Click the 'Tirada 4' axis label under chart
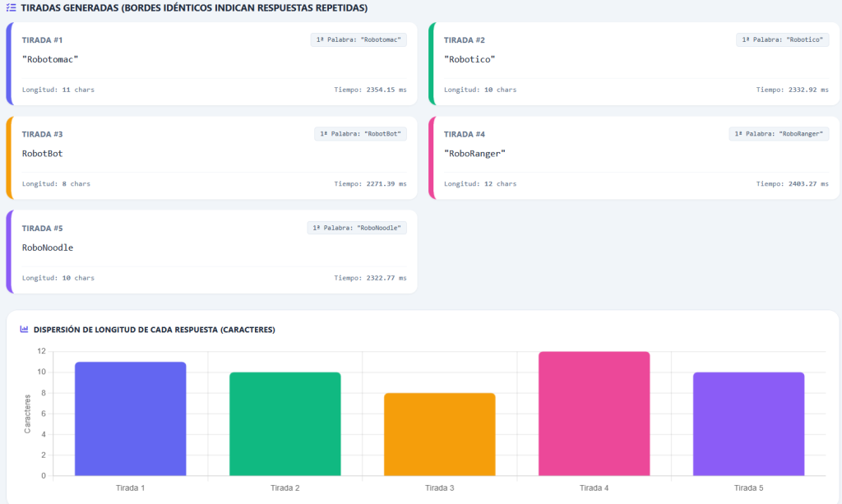Viewport: 842px width, 504px height. point(594,488)
